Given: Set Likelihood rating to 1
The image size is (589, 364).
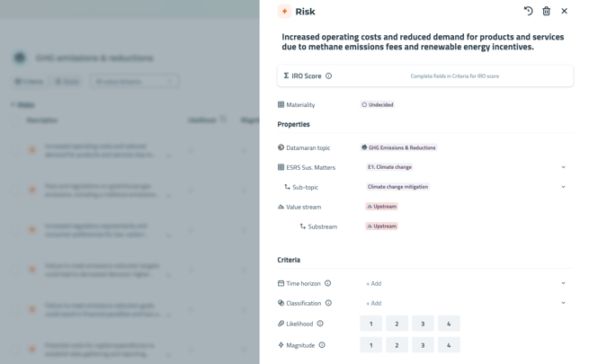Looking at the screenshot, I should click(370, 324).
